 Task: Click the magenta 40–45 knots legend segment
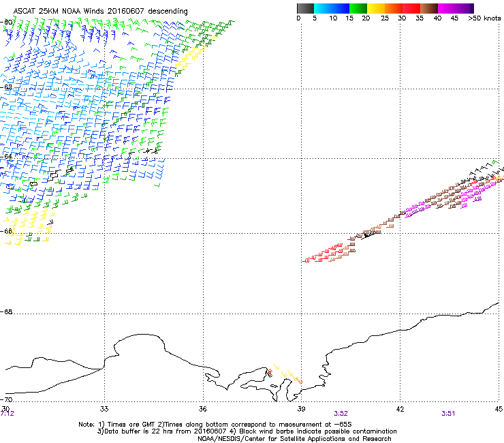point(447,8)
